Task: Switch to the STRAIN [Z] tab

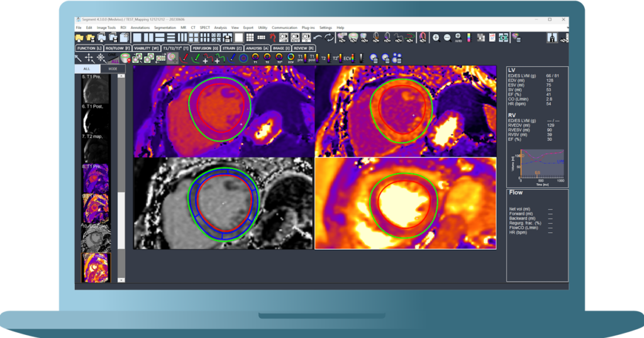Action: point(232,48)
